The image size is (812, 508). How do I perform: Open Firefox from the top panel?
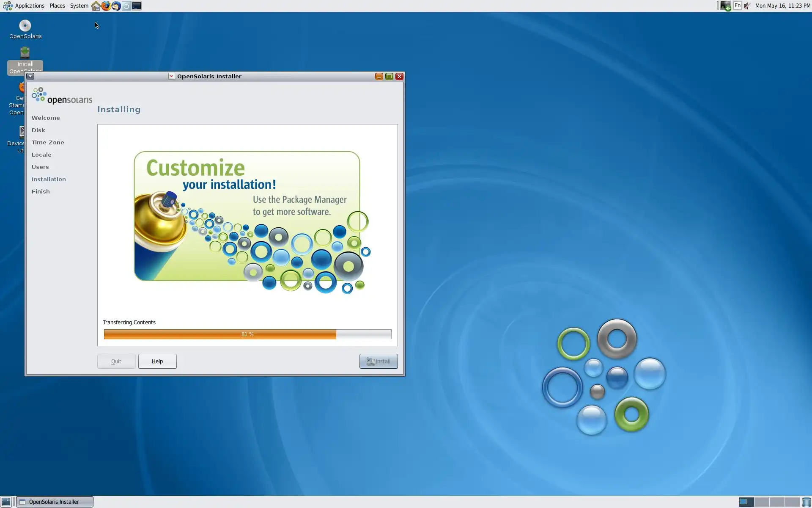coord(106,6)
